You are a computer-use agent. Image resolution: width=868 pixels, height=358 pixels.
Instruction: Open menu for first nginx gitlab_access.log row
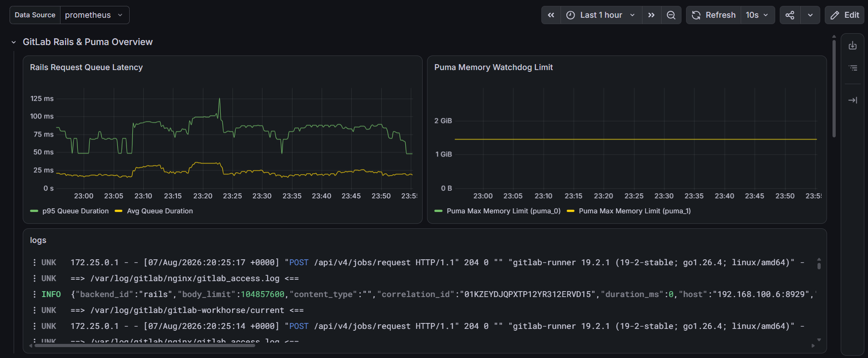[x=35, y=278]
